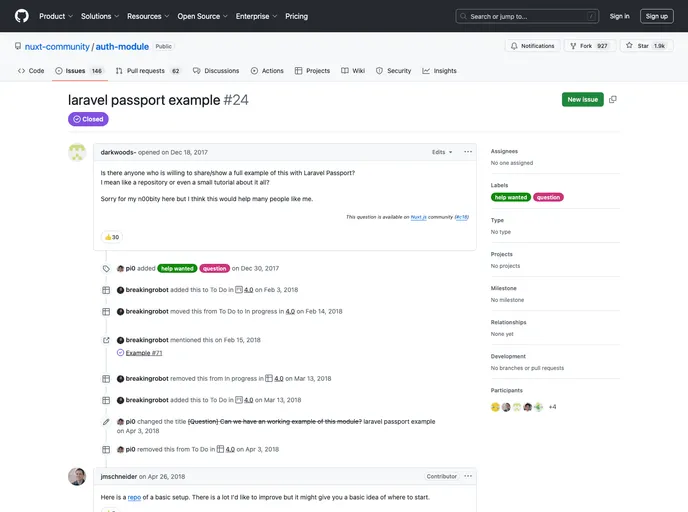Screen dimensions: 688x512
Task: Click the Fork button
Action: tap(590, 46)
